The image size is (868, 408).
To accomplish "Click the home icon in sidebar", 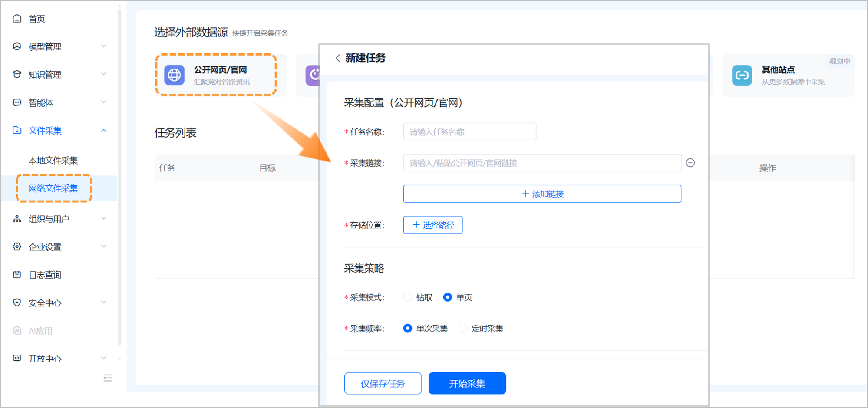I will (17, 19).
